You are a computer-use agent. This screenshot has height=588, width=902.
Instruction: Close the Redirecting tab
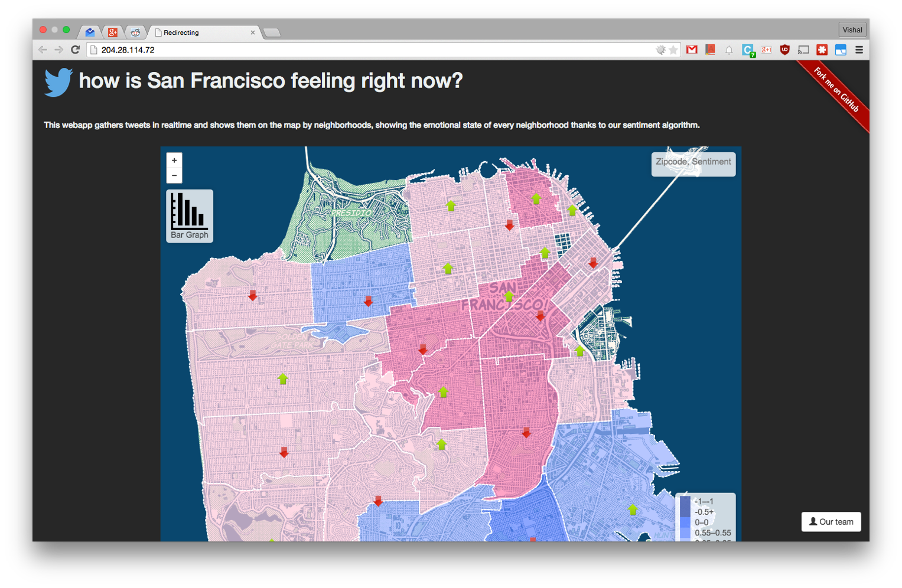tap(253, 32)
